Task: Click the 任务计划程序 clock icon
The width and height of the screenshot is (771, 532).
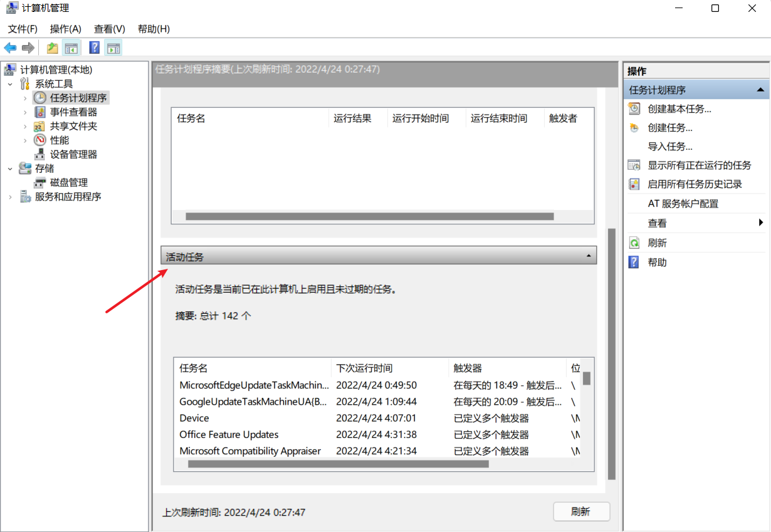Action: click(x=39, y=98)
